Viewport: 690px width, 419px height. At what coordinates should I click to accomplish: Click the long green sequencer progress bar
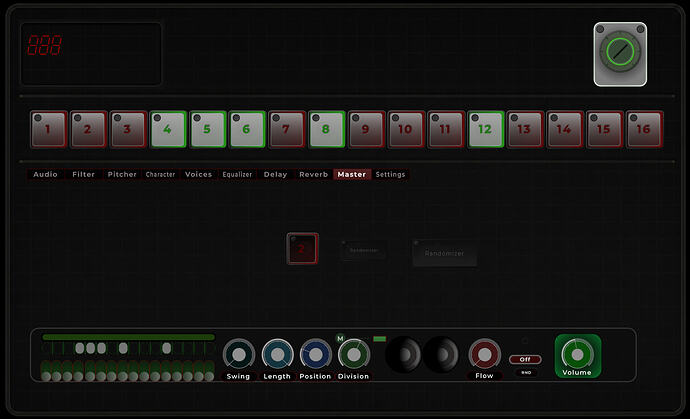128,337
